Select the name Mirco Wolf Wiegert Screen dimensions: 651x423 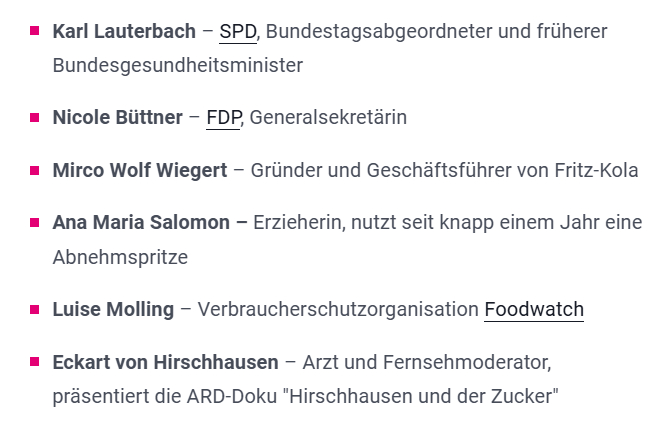(139, 170)
